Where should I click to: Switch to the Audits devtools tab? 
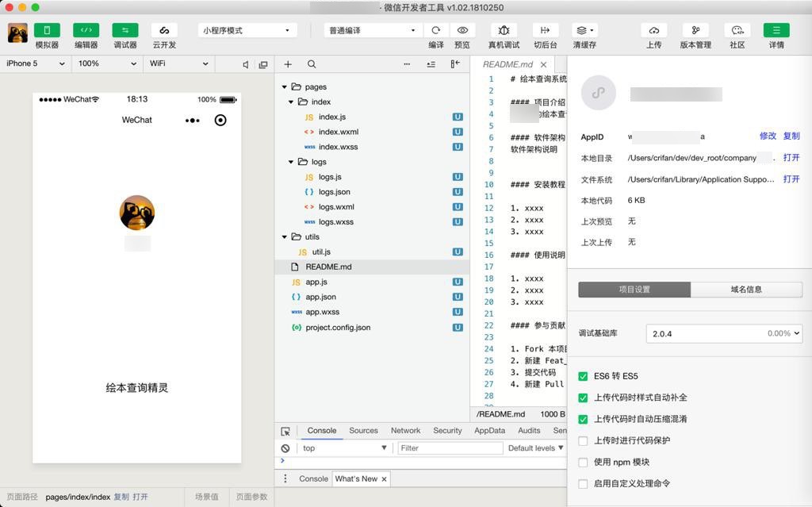click(x=529, y=430)
